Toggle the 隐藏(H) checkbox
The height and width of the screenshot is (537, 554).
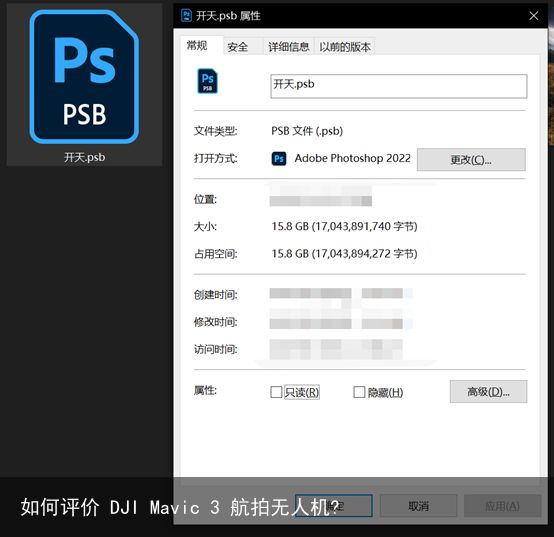(x=359, y=392)
